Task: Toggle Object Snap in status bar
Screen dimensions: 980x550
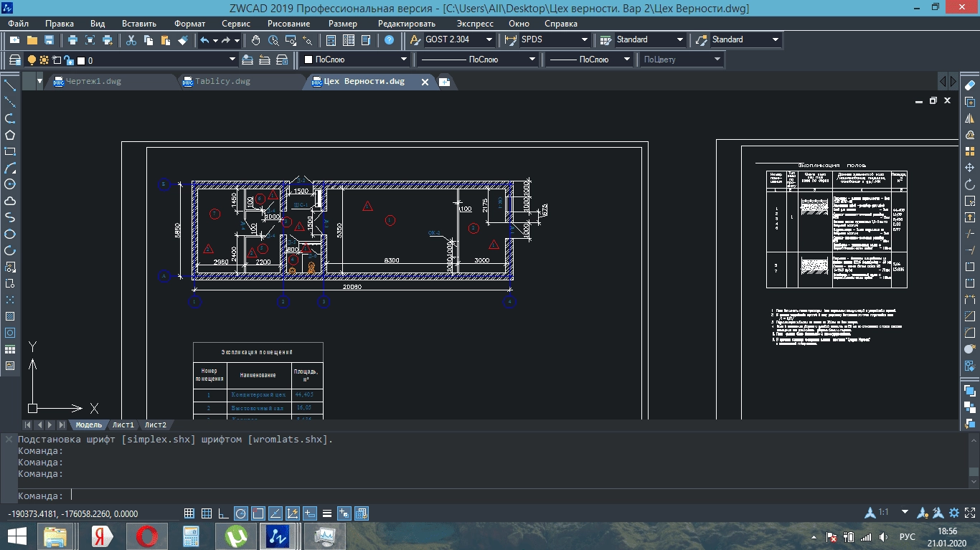Action: coord(258,513)
